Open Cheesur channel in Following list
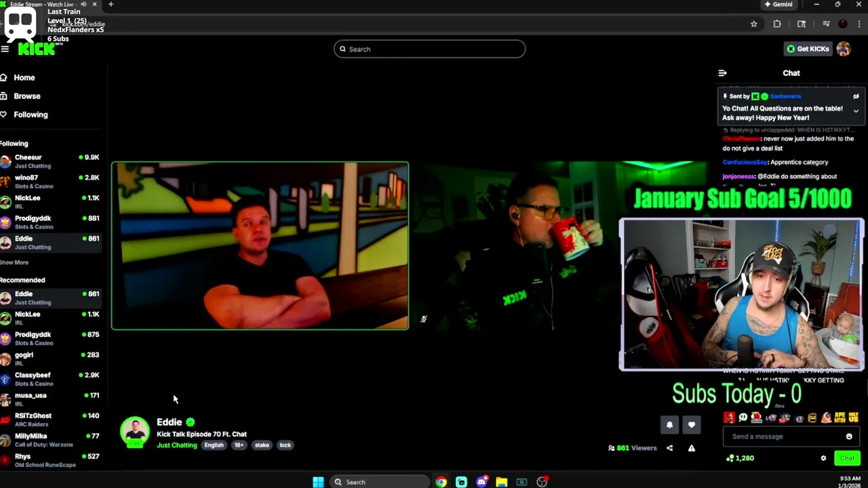 pos(51,161)
